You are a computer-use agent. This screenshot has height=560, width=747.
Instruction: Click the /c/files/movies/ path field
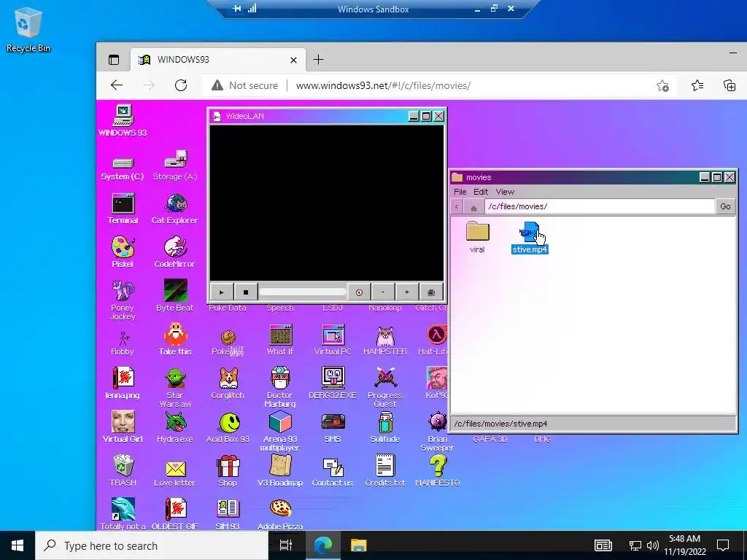pyautogui.click(x=600, y=206)
